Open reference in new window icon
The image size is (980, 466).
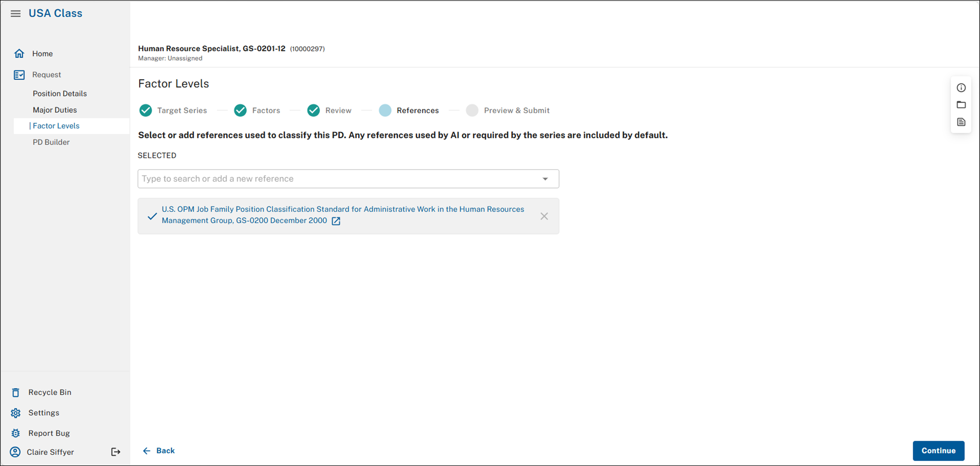pyautogui.click(x=336, y=221)
